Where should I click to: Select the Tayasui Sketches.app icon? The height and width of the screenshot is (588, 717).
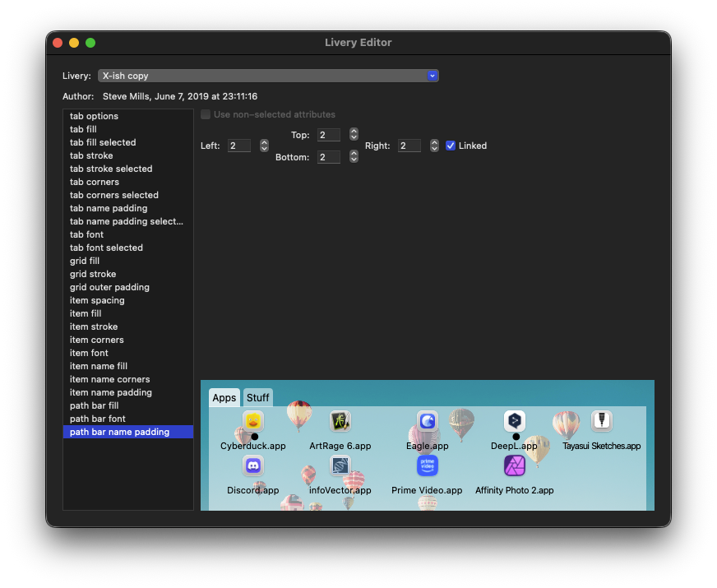(x=602, y=421)
